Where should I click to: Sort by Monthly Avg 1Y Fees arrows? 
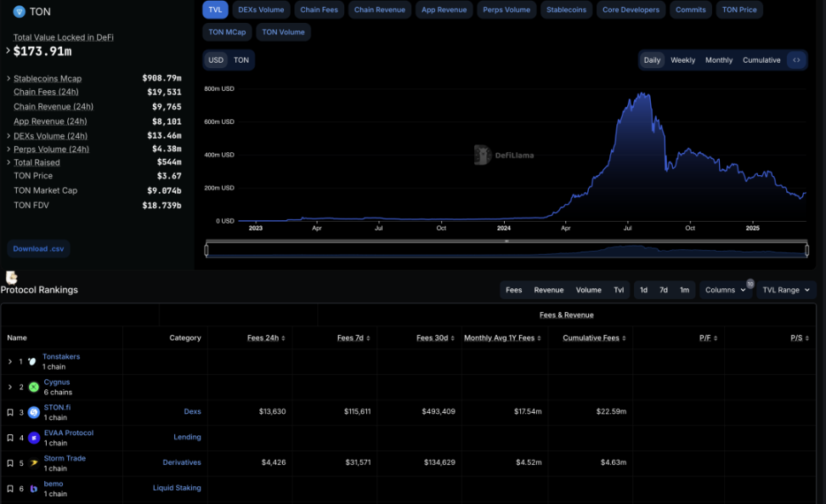click(x=539, y=338)
